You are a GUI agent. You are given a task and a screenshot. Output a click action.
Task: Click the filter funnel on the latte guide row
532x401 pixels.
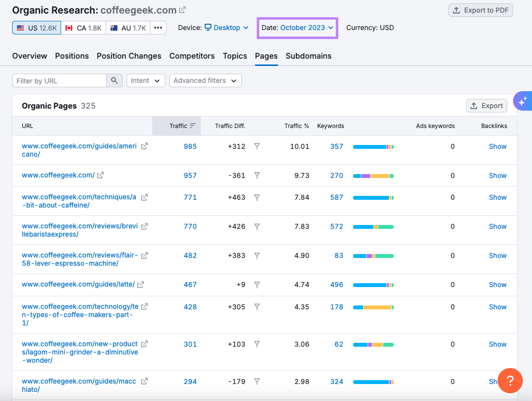pos(257,285)
